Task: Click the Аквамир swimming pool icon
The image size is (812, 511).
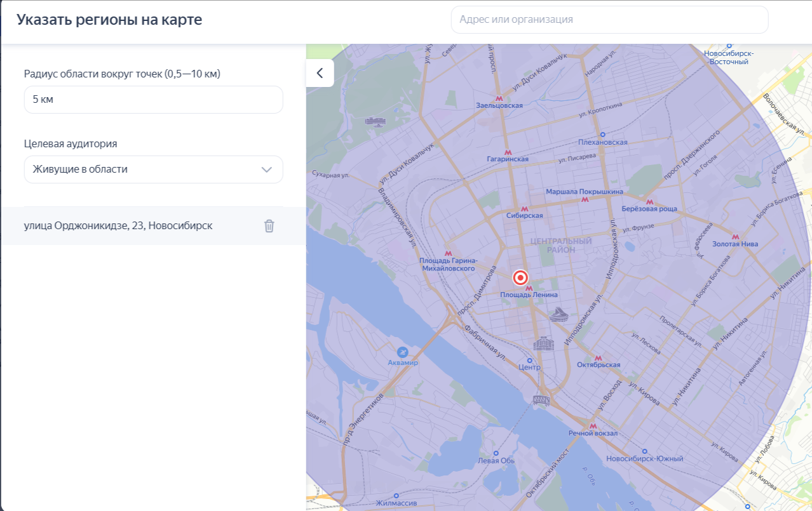Action: pyautogui.click(x=402, y=352)
